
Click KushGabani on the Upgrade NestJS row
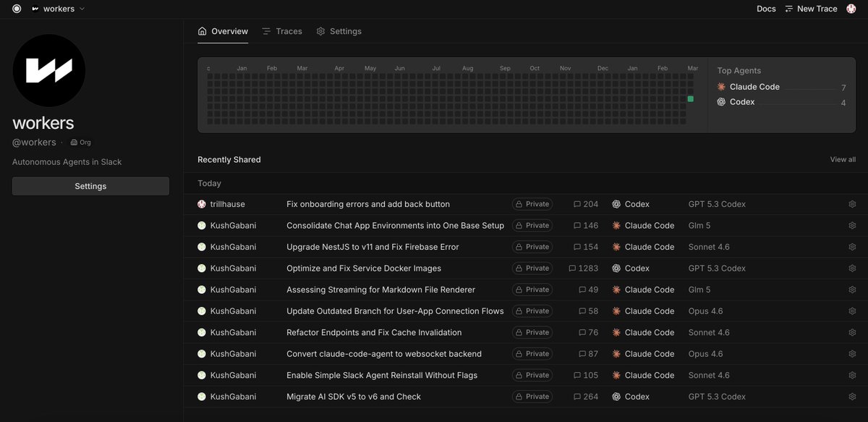pos(233,247)
